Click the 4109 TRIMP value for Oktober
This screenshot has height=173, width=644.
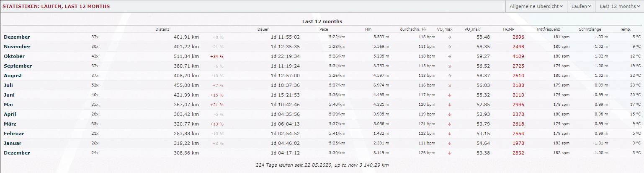pyautogui.click(x=518, y=56)
